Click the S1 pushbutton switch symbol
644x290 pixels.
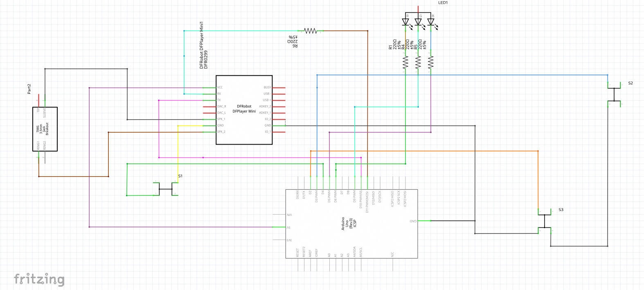[x=166, y=189]
